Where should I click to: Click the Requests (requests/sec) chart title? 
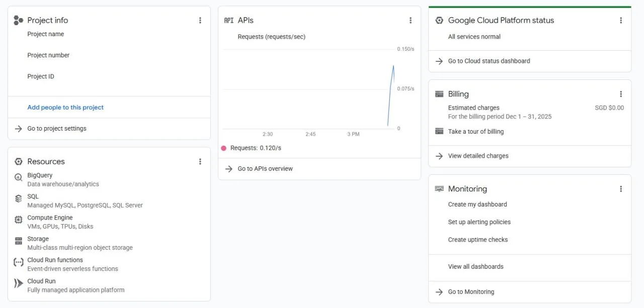(272, 37)
